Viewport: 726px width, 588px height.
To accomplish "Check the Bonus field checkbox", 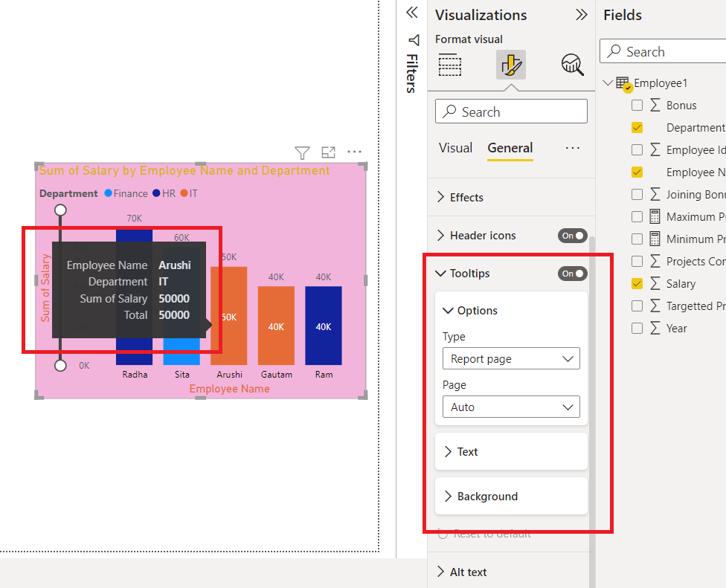I will (637, 105).
